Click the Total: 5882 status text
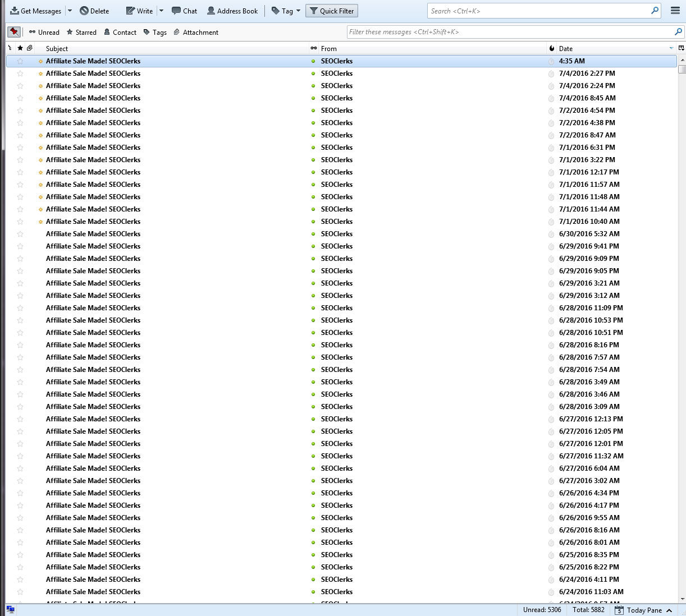 [x=588, y=610]
